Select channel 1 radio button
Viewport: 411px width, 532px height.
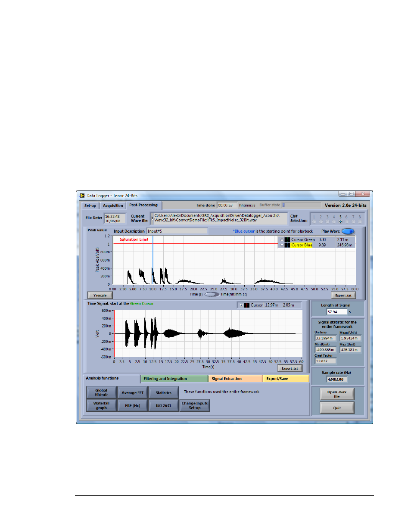coord(314,221)
